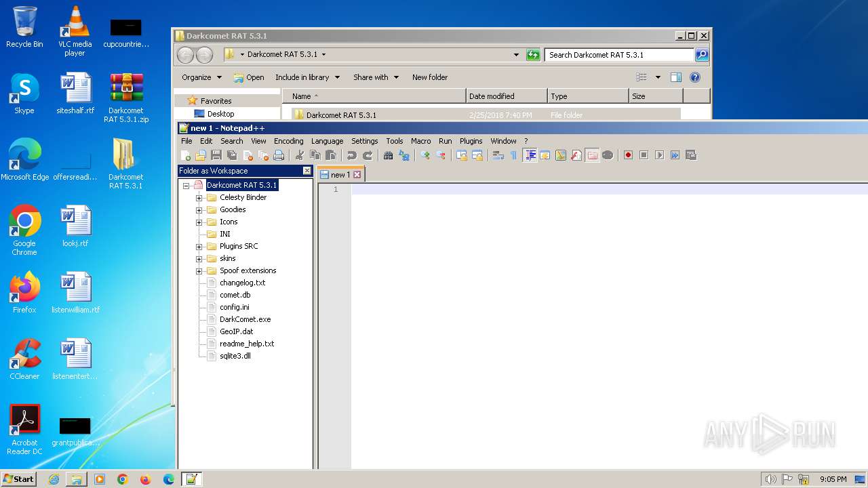Expand the Spoof extensions folder node
868x488 pixels.
pos(199,271)
